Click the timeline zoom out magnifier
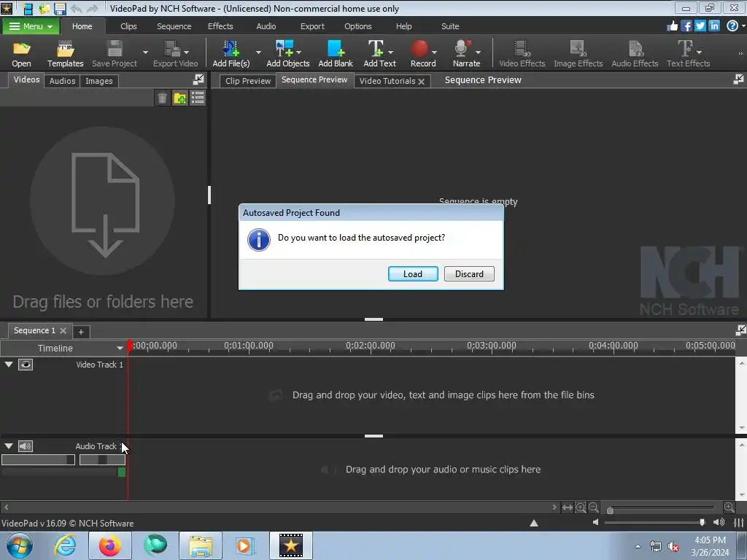 [594, 507]
